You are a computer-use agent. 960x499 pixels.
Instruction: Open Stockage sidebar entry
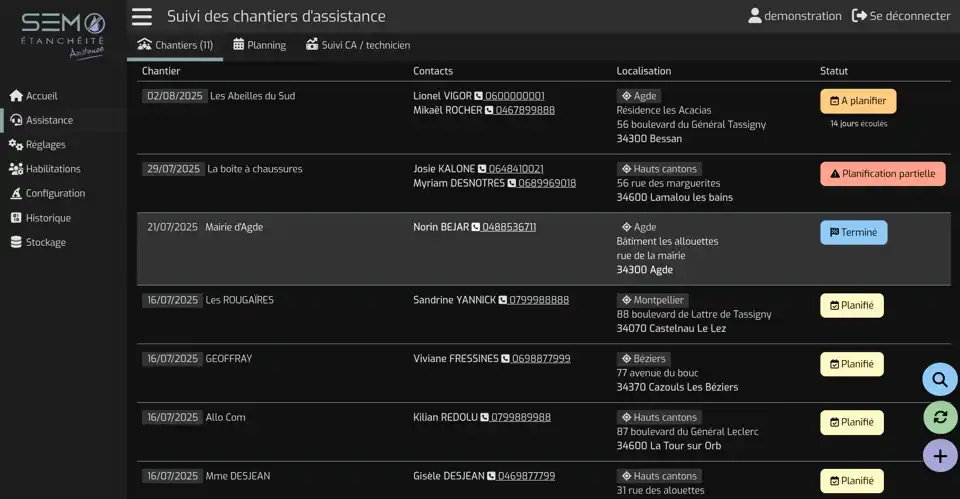[x=45, y=242]
